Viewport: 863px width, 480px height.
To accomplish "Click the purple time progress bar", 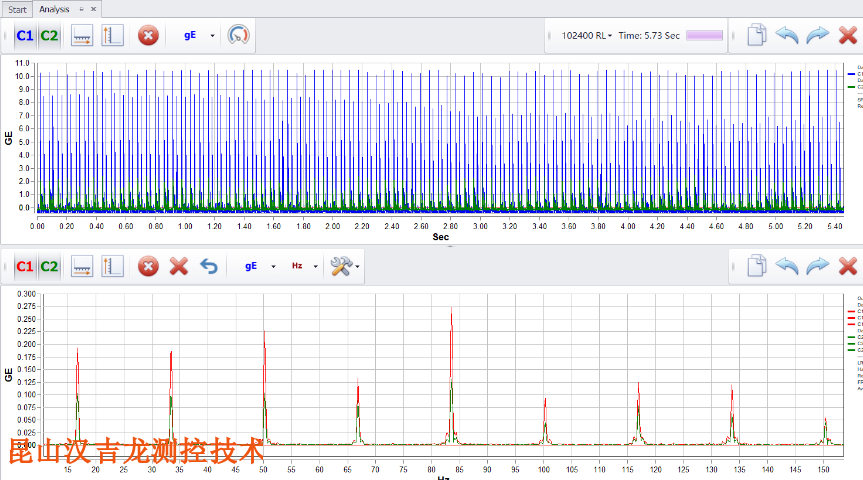I will pyautogui.click(x=704, y=36).
